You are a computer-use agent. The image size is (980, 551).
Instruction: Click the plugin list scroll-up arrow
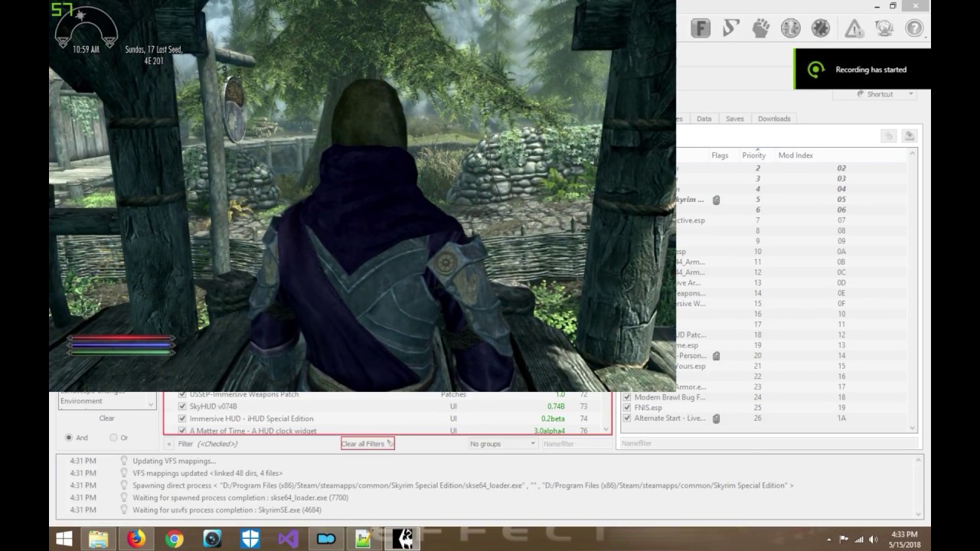913,155
